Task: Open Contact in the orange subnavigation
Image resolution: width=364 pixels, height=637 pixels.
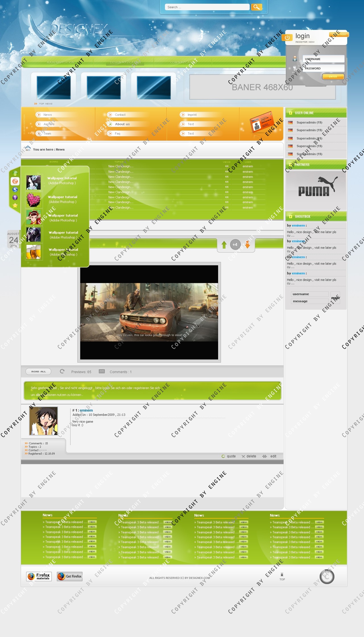Action: 120,115
